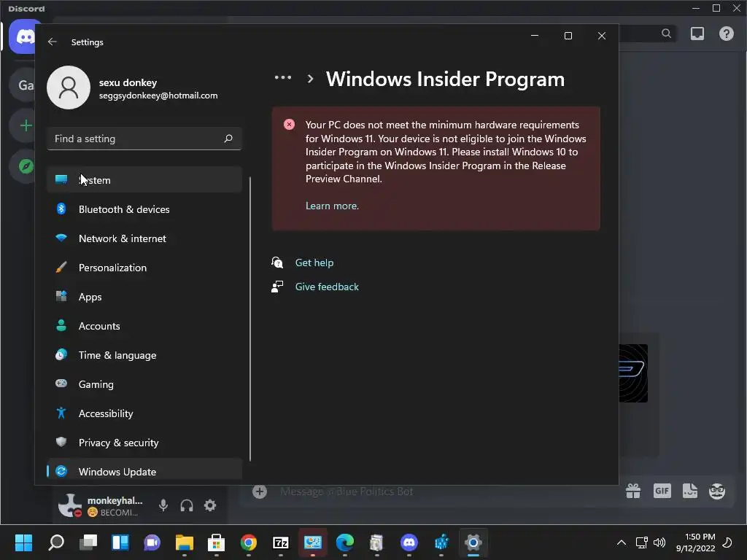Select Gaming in Settings sidebar
The height and width of the screenshot is (560, 747).
[144, 384]
